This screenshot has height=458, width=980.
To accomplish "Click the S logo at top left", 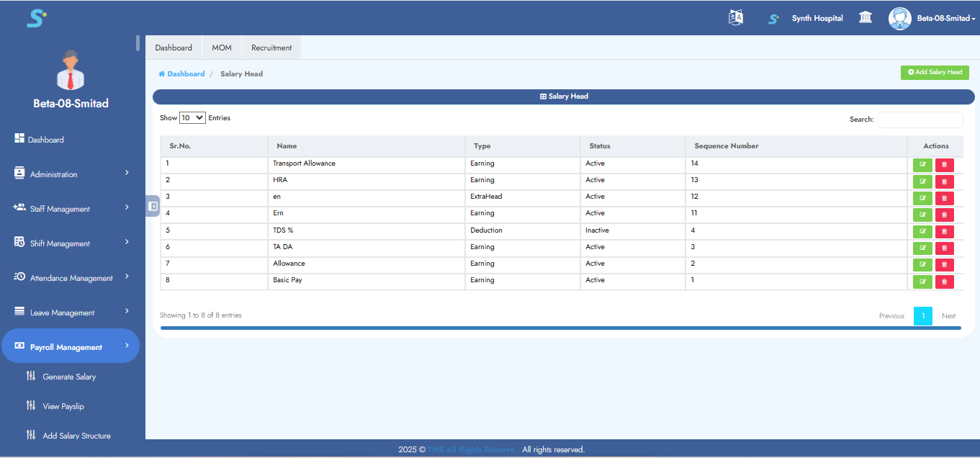I will [x=36, y=18].
